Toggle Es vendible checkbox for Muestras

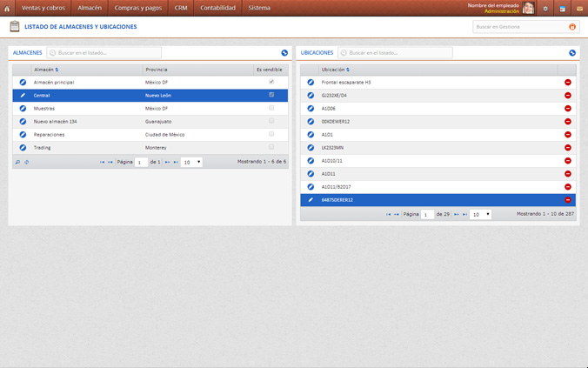tap(271, 109)
